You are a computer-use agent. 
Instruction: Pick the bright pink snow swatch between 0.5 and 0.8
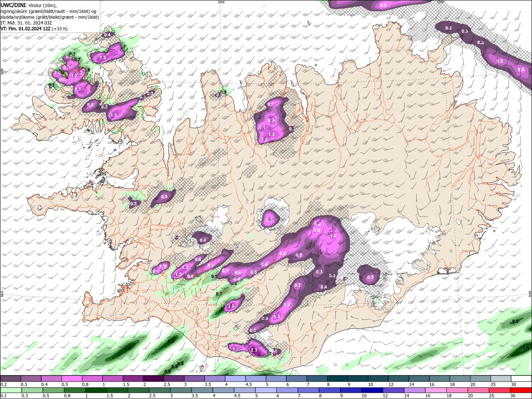point(71,379)
